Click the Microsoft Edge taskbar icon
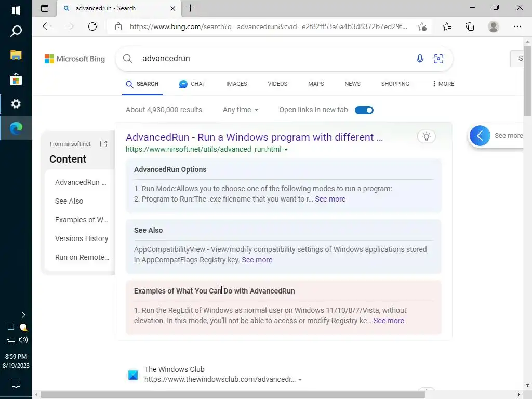The height and width of the screenshot is (399, 532). pos(16,128)
